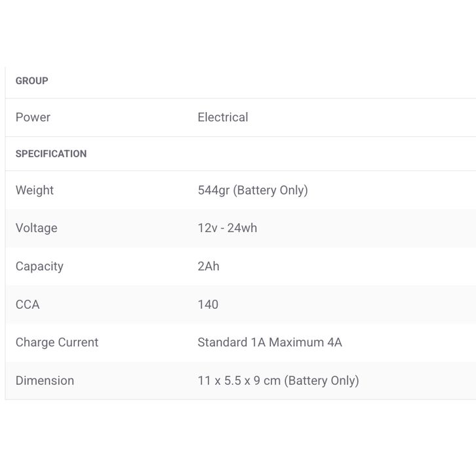
Task: Click the GROUP section header
Action: click(x=32, y=81)
